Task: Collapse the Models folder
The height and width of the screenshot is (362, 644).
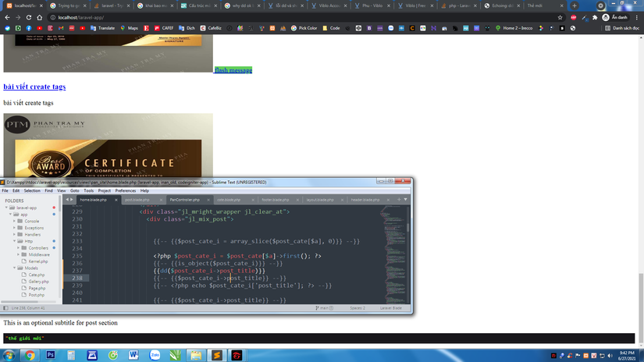Action: tap(15, 268)
